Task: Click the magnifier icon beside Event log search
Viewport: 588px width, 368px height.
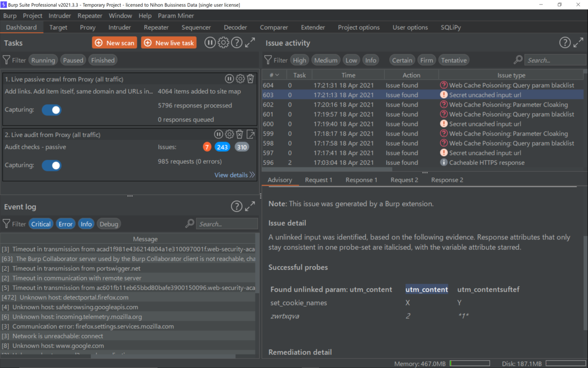Action: [190, 224]
